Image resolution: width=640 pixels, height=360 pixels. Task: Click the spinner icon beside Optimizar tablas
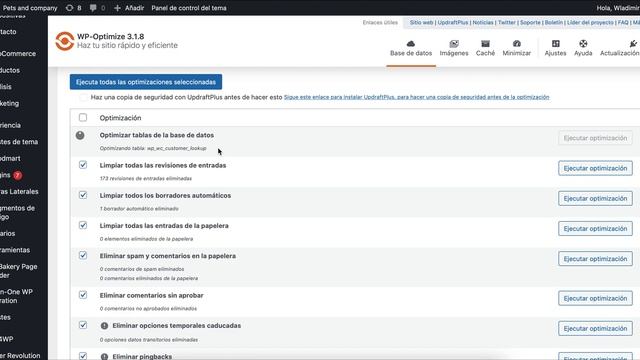point(80,135)
